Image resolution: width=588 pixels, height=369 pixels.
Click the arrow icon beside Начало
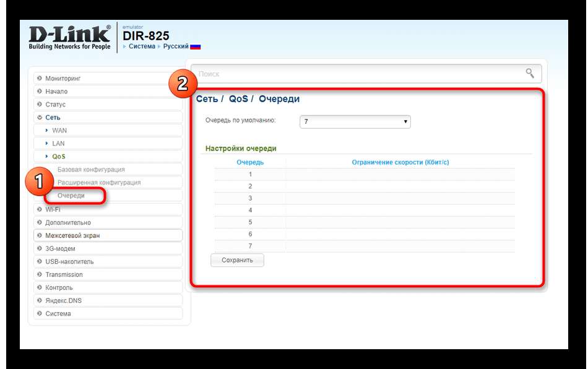pyautogui.click(x=40, y=91)
